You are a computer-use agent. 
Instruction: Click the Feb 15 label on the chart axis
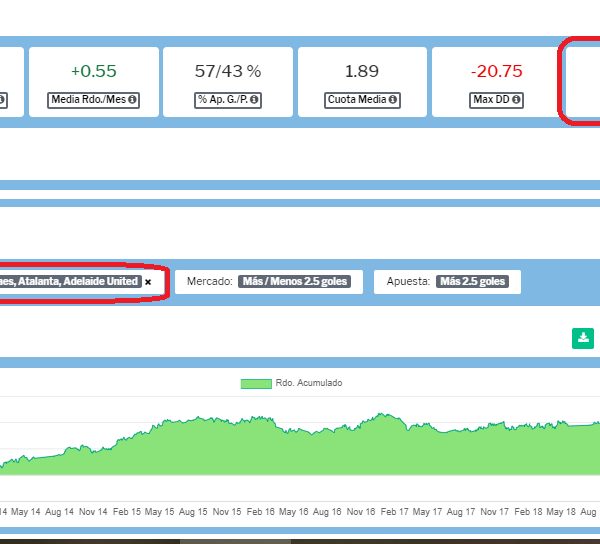pyautogui.click(x=127, y=511)
